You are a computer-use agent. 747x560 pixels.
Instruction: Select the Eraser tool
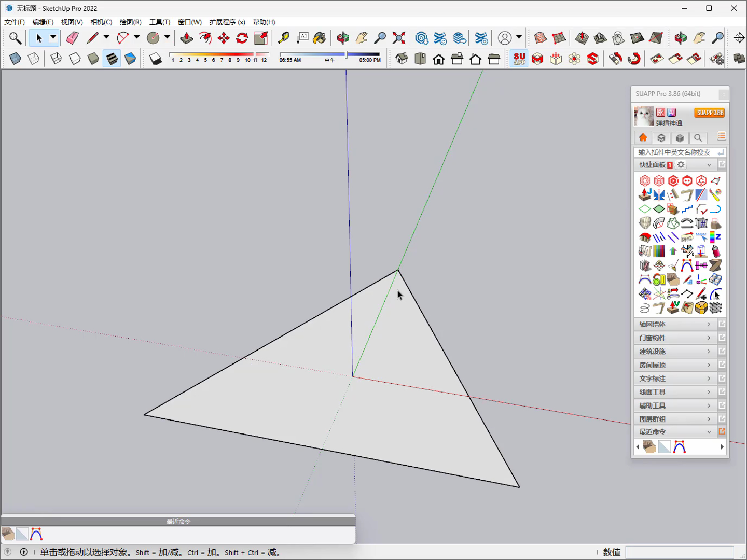72,38
